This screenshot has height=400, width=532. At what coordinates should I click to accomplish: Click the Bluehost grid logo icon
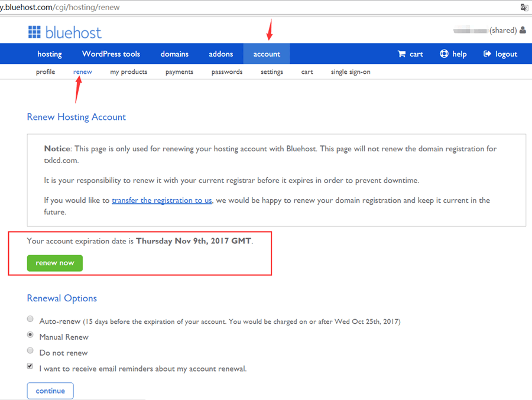coord(34,32)
